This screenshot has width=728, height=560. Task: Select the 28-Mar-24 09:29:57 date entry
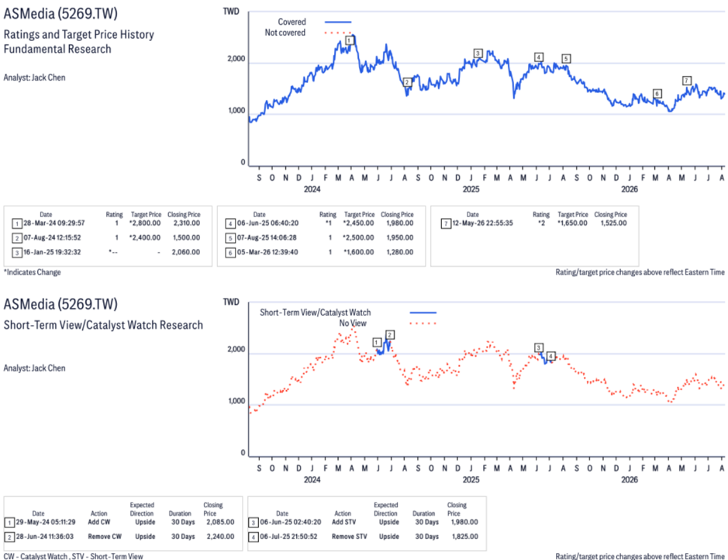tap(53, 223)
